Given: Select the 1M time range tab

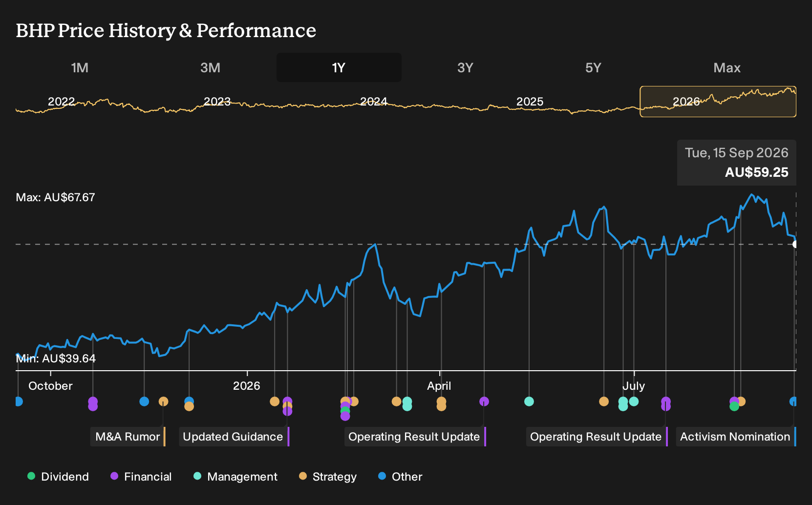Looking at the screenshot, I should 80,67.
